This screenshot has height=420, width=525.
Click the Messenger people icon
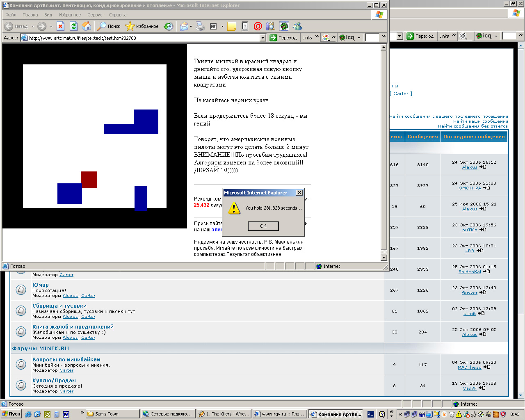point(298,26)
